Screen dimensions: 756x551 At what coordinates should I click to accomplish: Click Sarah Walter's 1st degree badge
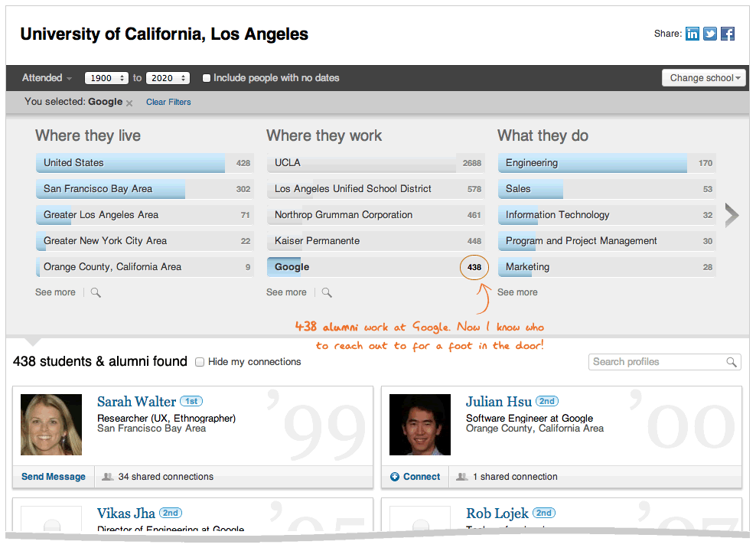191,401
